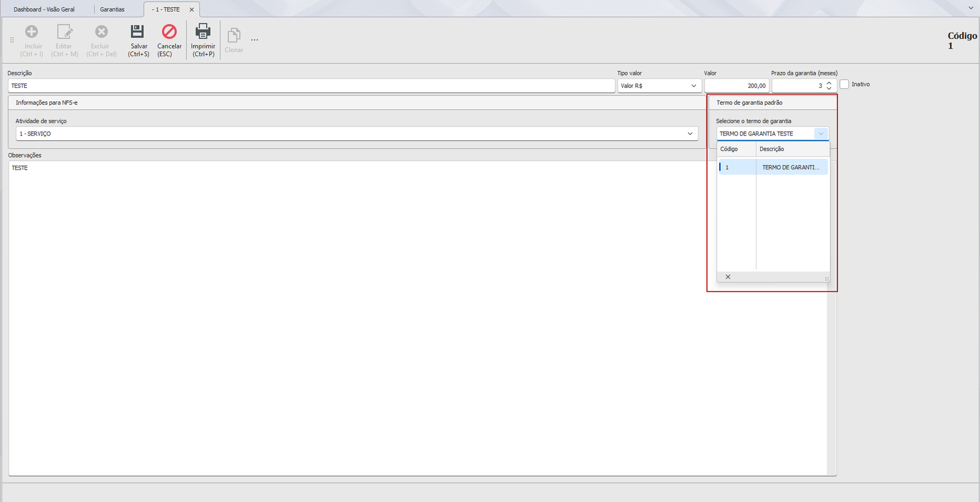Sort by the Descrição column header in popup
The height and width of the screenshot is (502, 980).
(793, 149)
